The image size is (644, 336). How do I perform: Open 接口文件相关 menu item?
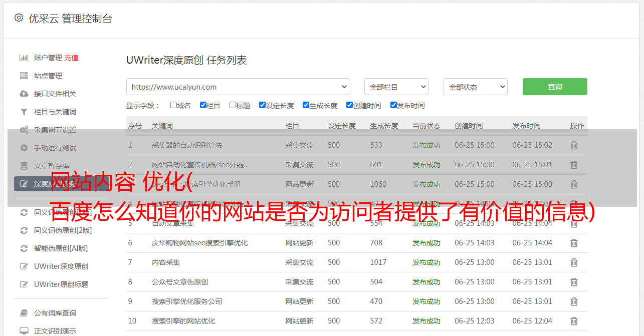pyautogui.click(x=55, y=94)
